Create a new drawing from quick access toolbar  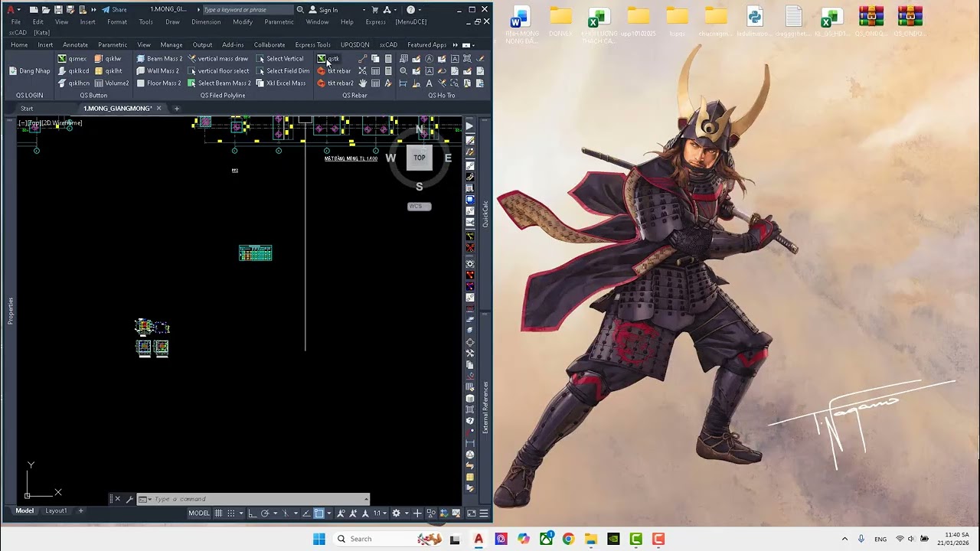34,10
